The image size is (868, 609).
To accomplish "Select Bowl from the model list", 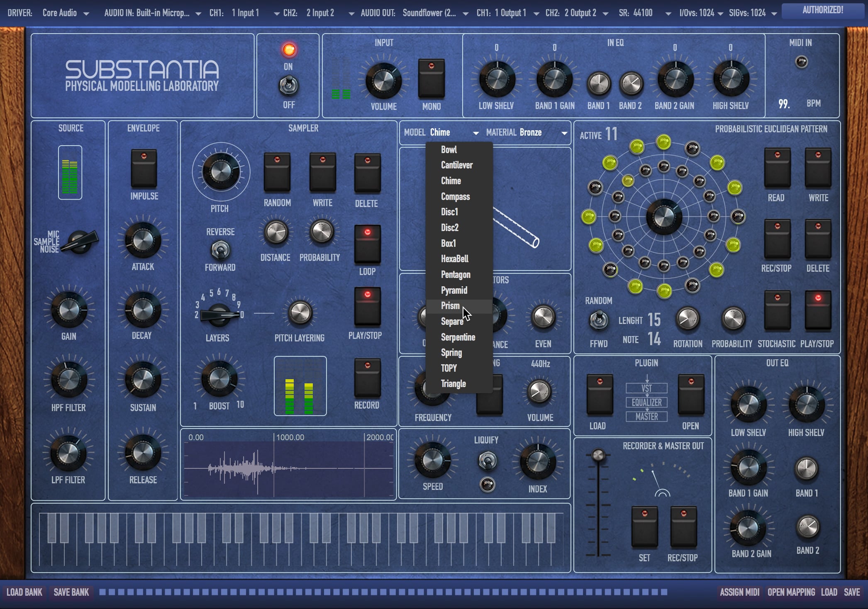I will 459,150.
